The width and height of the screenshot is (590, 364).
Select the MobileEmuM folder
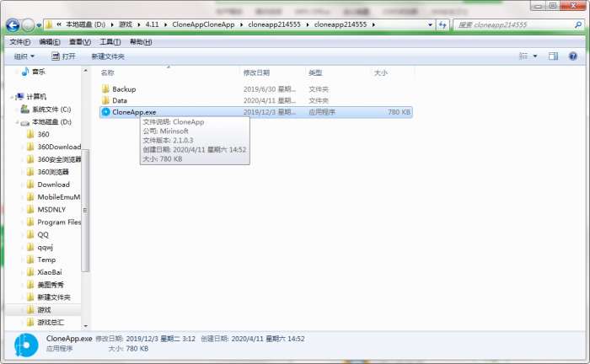click(59, 197)
